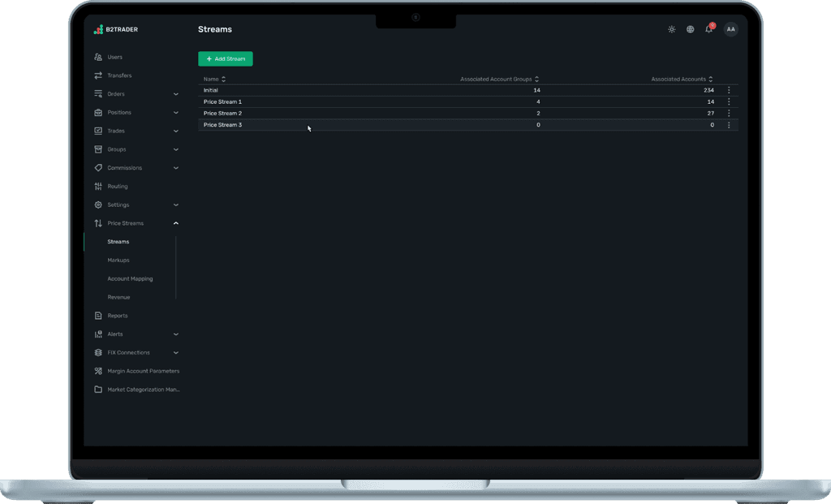This screenshot has height=504, width=831.
Task: Collapse the Price Streams section chevron
Action: 176,223
